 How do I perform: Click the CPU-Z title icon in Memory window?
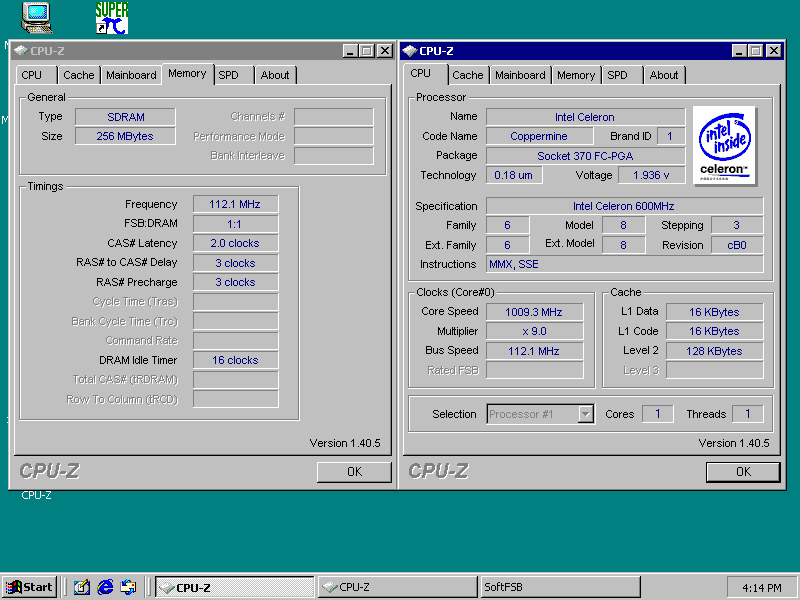(x=20, y=51)
